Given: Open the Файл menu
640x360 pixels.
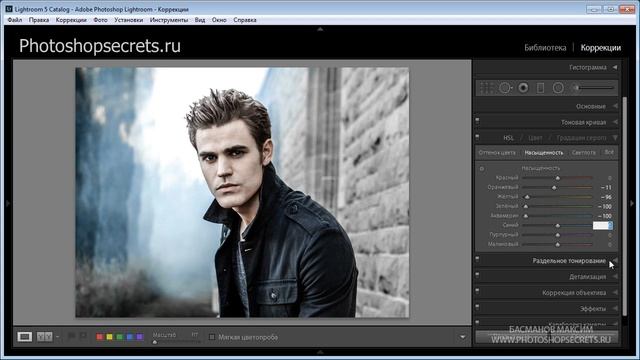Looking at the screenshot, I should tap(15, 20).
